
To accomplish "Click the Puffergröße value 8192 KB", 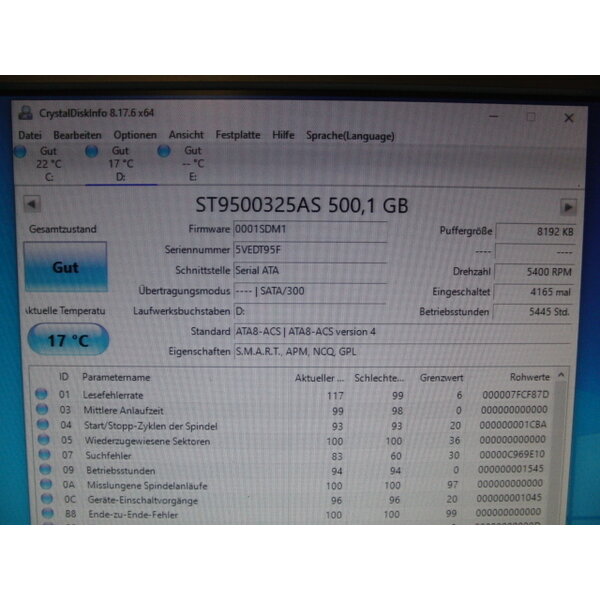I will [x=536, y=232].
